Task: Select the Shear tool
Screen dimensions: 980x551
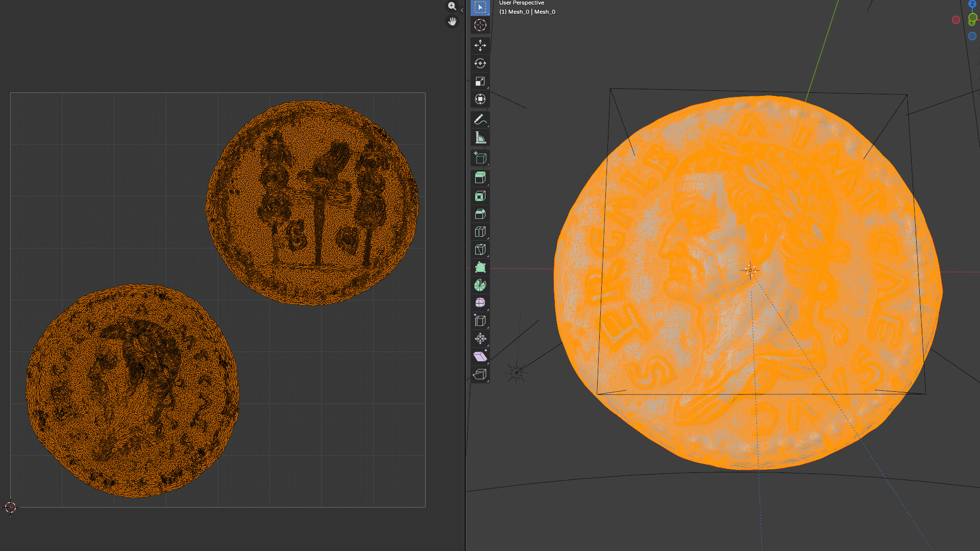Action: pos(480,357)
